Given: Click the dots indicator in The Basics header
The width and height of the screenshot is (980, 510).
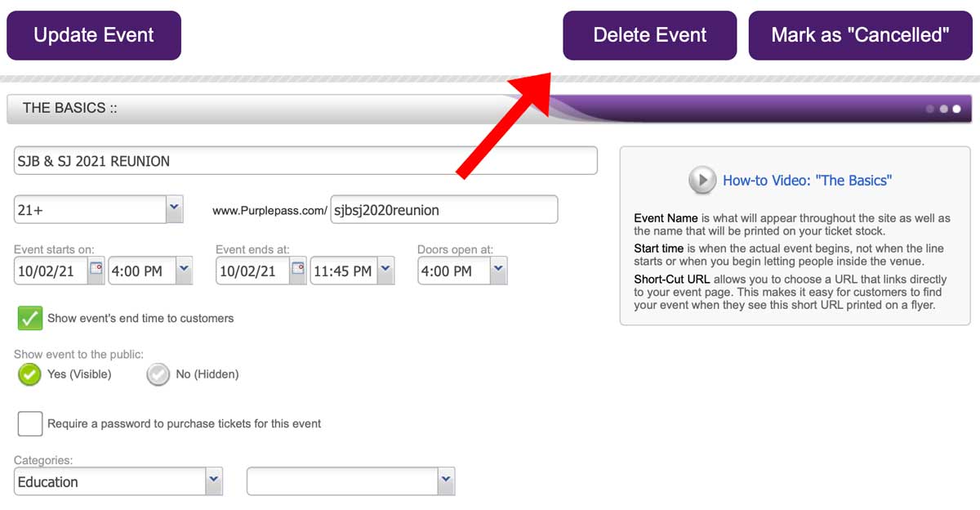Looking at the screenshot, I should [x=943, y=109].
